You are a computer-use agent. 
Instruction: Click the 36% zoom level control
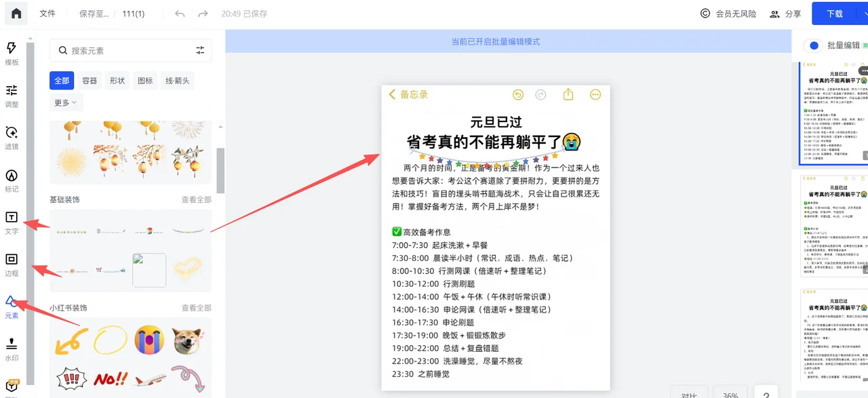tap(730, 394)
